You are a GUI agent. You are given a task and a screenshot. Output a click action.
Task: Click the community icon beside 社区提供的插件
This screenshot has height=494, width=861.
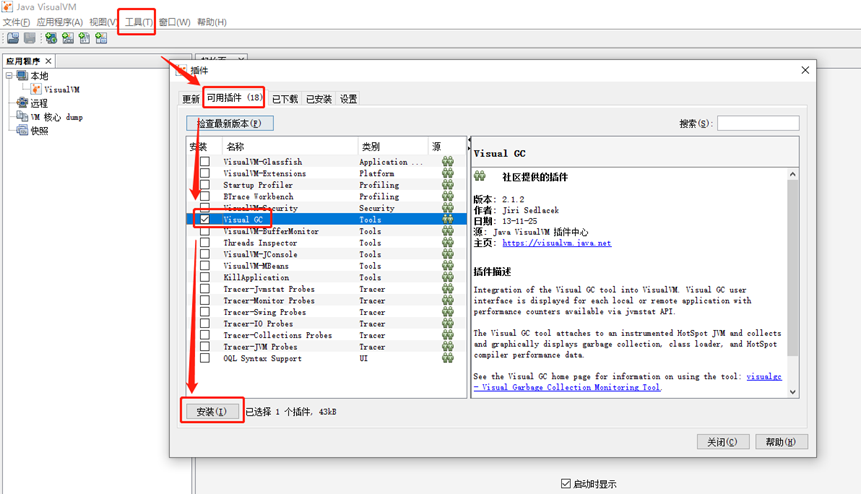coord(480,176)
